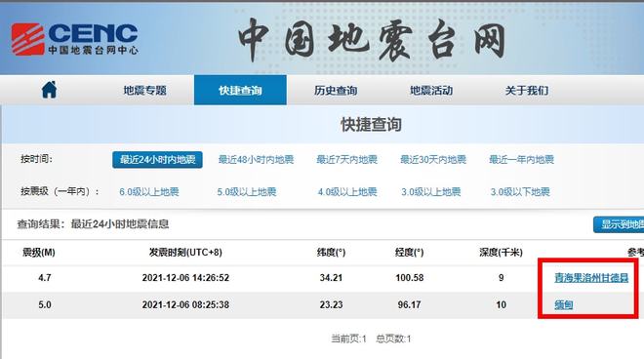Screen dimensions: 644x359
Task: Click the 总页数:1 indicator
Action: pyautogui.click(x=393, y=339)
